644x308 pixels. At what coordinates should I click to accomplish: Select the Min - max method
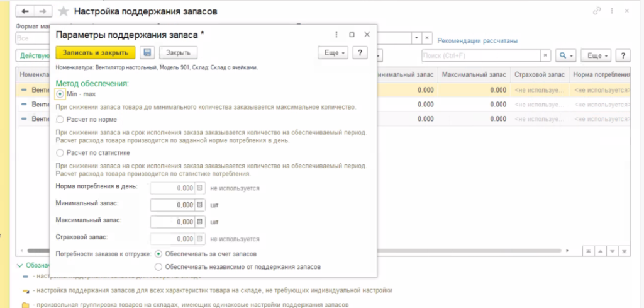[x=60, y=93]
